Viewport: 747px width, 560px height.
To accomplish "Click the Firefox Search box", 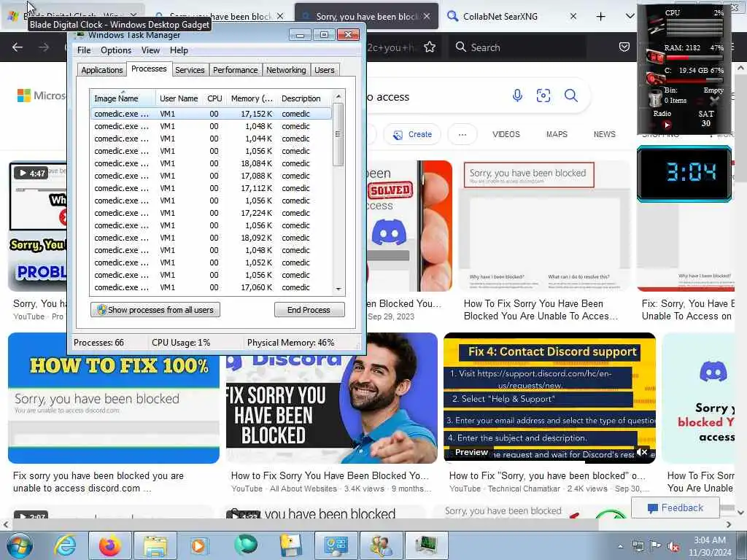I will click(517, 47).
